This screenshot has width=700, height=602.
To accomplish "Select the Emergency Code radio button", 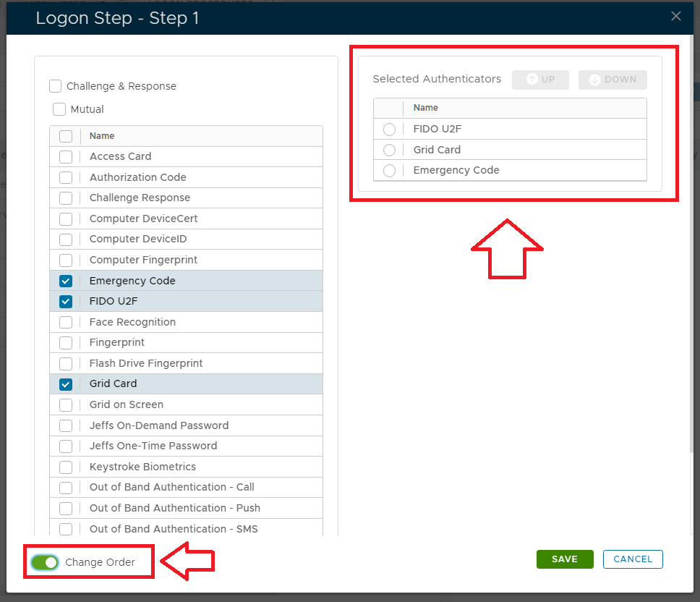I will coord(389,171).
